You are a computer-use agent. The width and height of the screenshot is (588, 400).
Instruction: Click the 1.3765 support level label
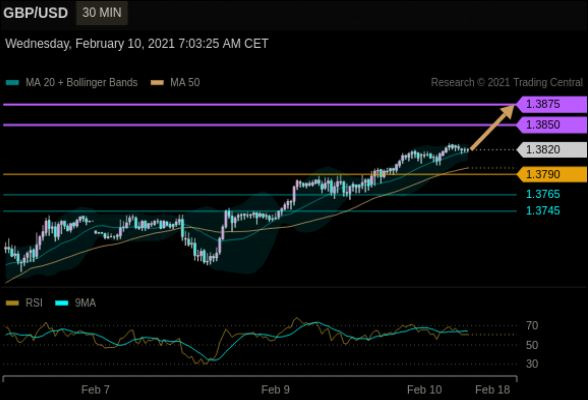[543, 194]
